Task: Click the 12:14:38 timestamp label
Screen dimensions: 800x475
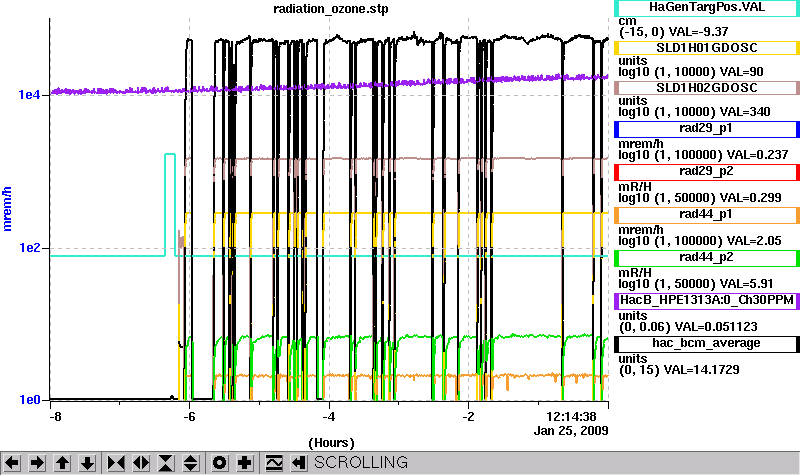Action: click(571, 417)
